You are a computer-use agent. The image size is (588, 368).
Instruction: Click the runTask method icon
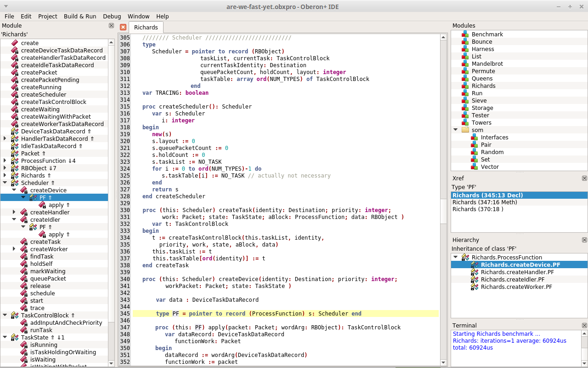tap(24, 330)
